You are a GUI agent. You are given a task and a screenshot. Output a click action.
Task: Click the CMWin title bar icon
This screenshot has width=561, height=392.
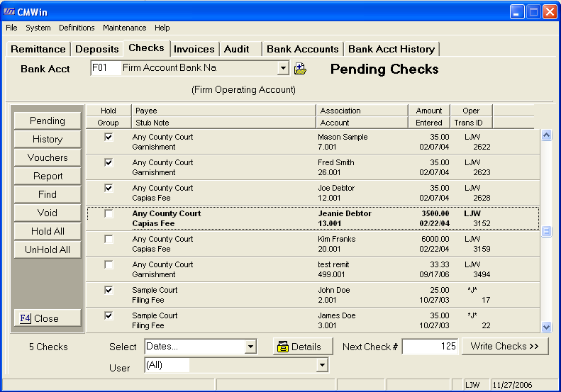(9, 11)
